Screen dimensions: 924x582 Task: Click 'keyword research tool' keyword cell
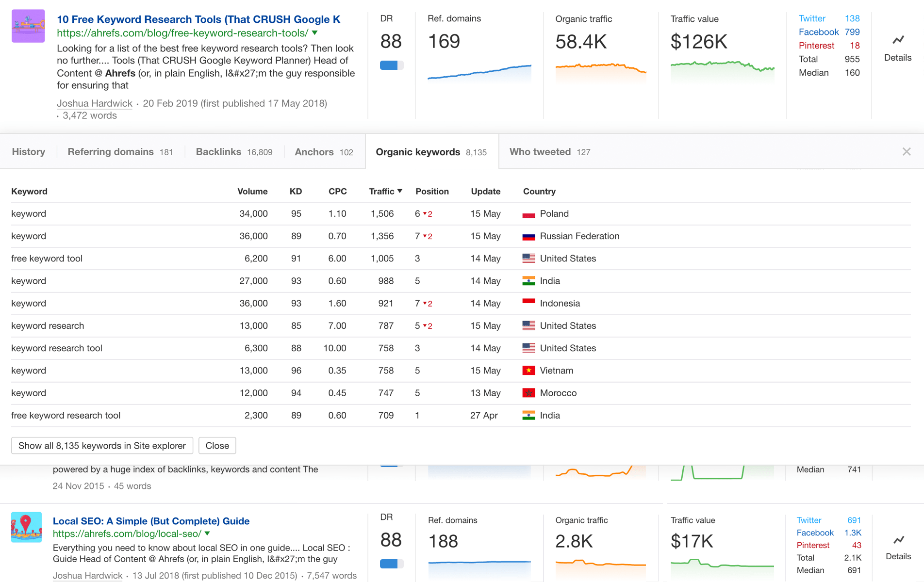click(56, 348)
